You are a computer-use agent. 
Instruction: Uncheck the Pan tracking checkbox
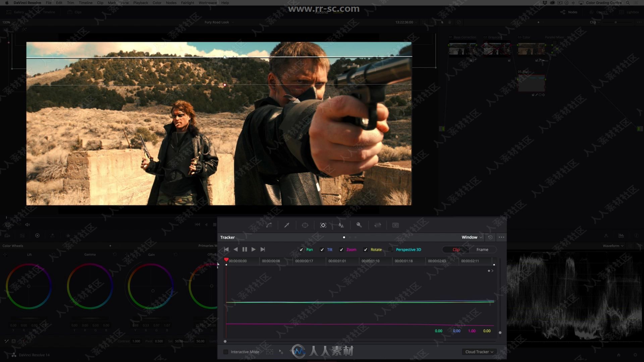click(301, 250)
